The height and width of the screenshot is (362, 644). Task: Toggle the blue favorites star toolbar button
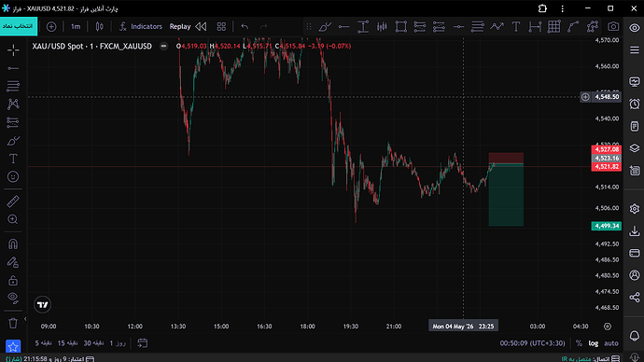13,347
